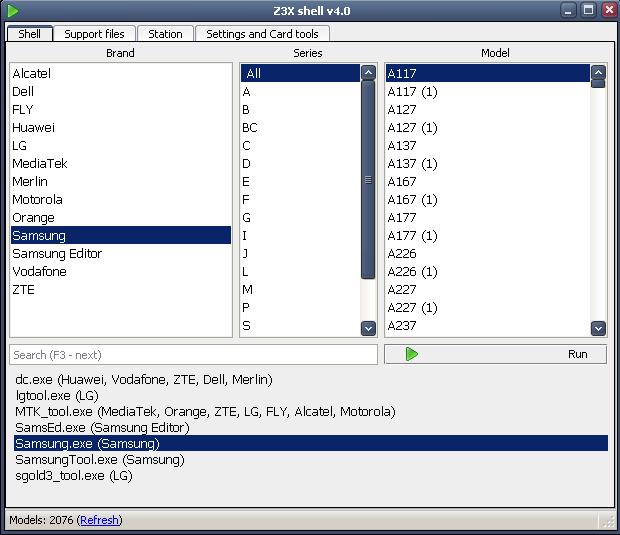Select series D in Series list
The height and width of the screenshot is (535, 620).
click(x=301, y=163)
